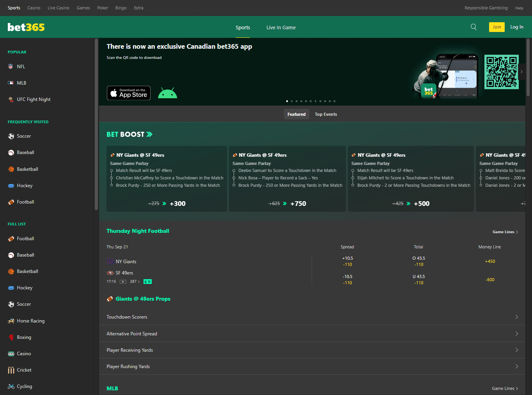Select the +500 boosted parlay odds

pyautogui.click(x=421, y=204)
